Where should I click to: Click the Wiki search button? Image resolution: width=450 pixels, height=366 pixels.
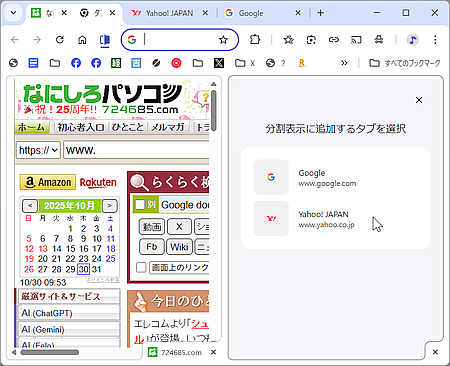pos(179,247)
